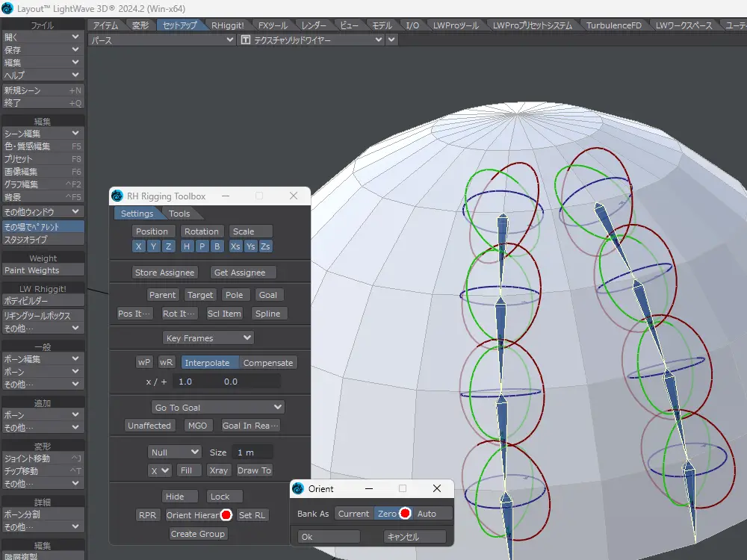747x560 pixels.
Task: Expand the Go To Goal dropdown
Action: tap(217, 408)
